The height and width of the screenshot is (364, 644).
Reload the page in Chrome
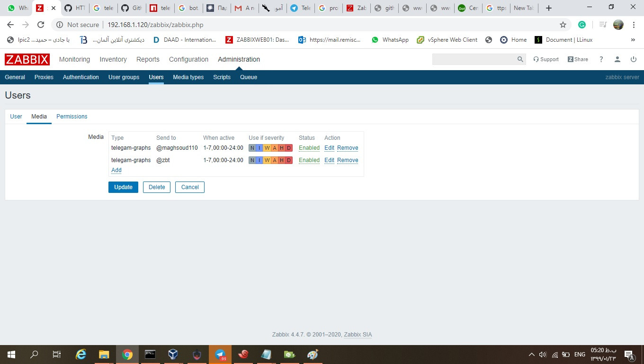[41, 25]
